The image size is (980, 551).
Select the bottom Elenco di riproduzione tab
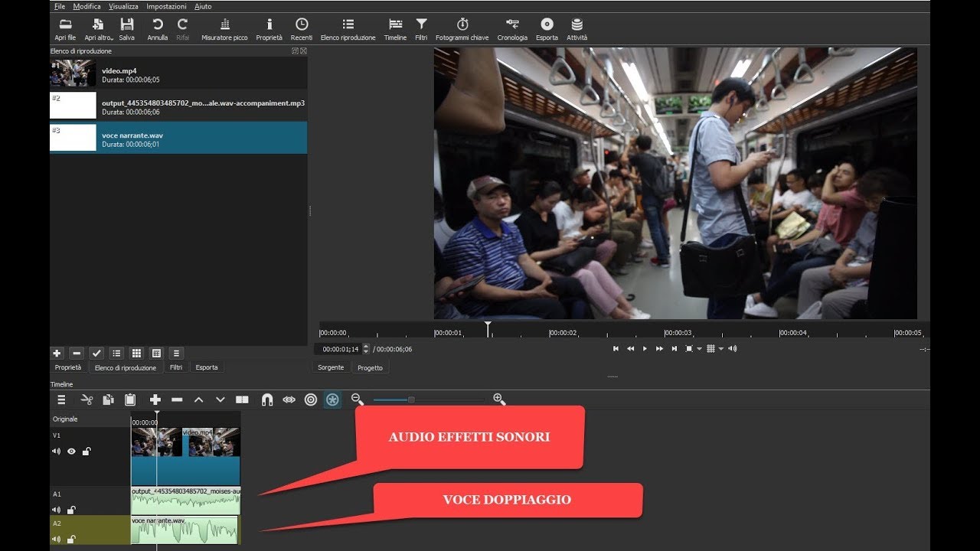pos(126,368)
